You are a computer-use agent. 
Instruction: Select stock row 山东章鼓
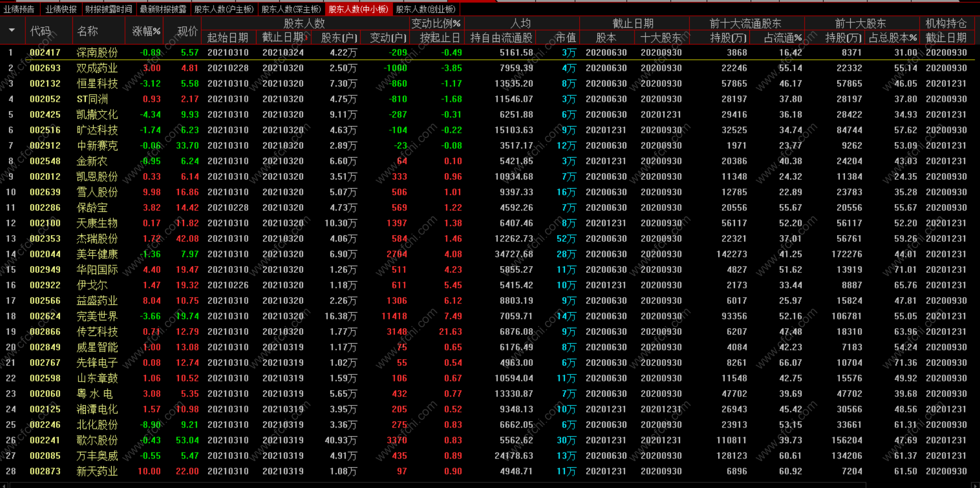(x=487, y=378)
